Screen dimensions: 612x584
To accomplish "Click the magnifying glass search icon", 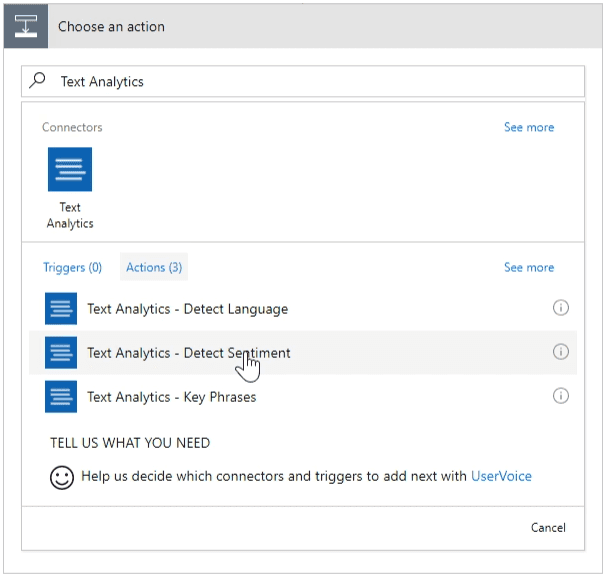I will (38, 81).
